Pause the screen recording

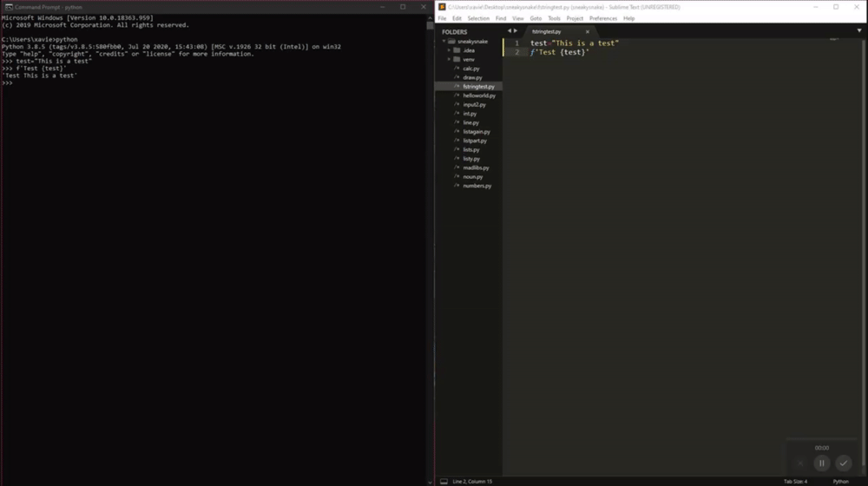pyautogui.click(x=821, y=463)
